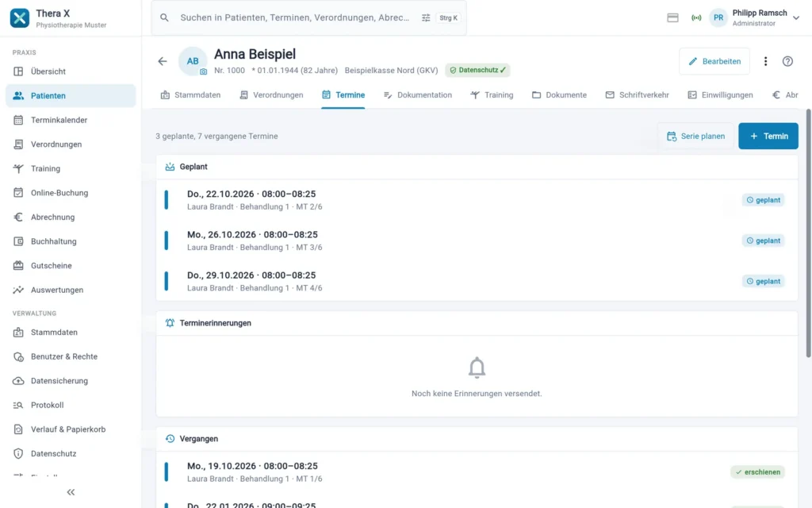The image size is (812, 508).
Task: Open Terminkalender in the sidebar
Action: pyautogui.click(x=71, y=121)
